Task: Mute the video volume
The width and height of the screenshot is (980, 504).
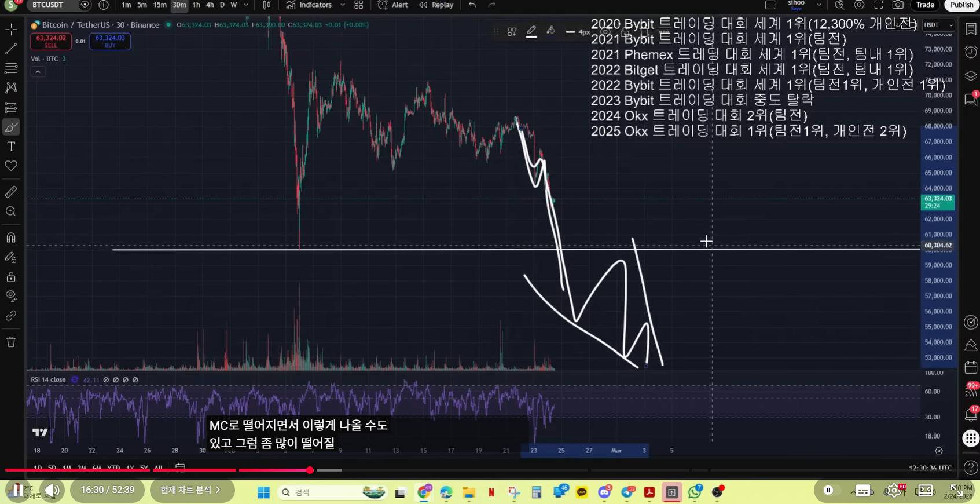Action: [52, 490]
